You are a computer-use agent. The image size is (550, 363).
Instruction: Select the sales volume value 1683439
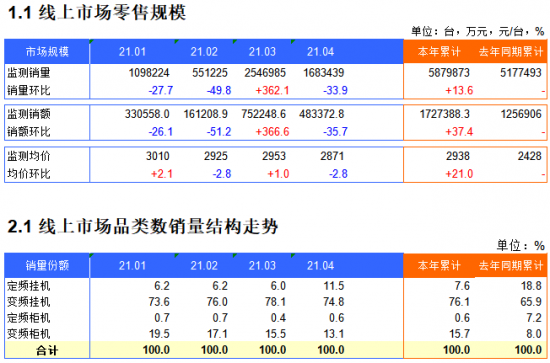tap(323, 73)
